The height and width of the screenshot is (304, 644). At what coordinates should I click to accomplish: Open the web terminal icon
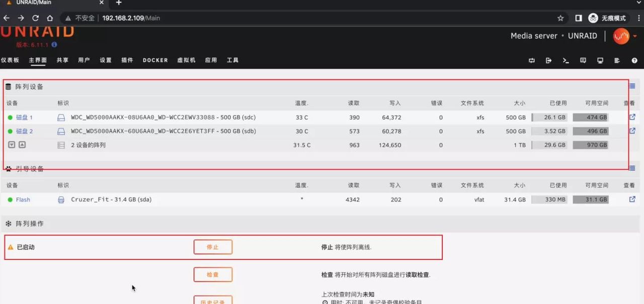(566, 60)
